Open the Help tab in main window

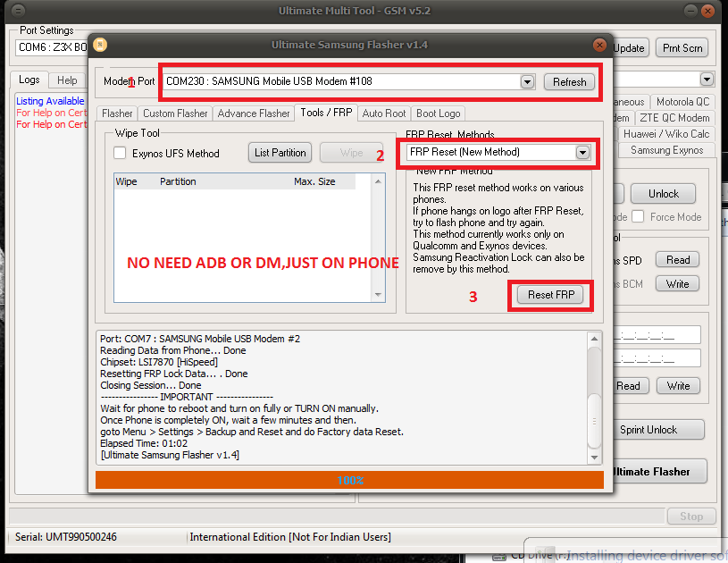tap(67, 80)
